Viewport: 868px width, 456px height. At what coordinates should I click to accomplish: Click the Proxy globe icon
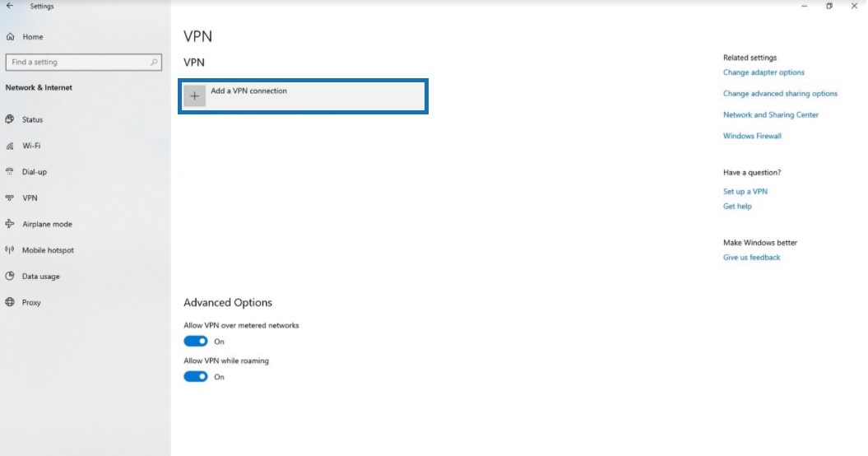coord(10,302)
